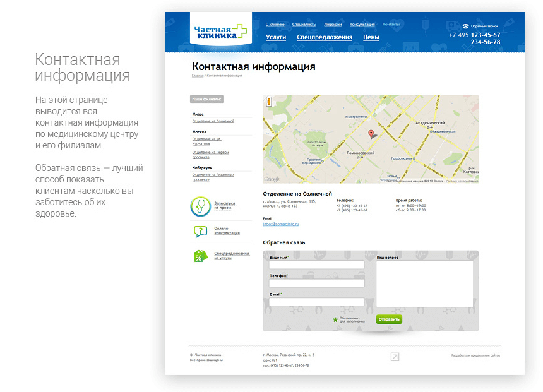Click the green percent tag icon
Image resolution: width=543 pixels, height=392 pixels.
pos(200,256)
